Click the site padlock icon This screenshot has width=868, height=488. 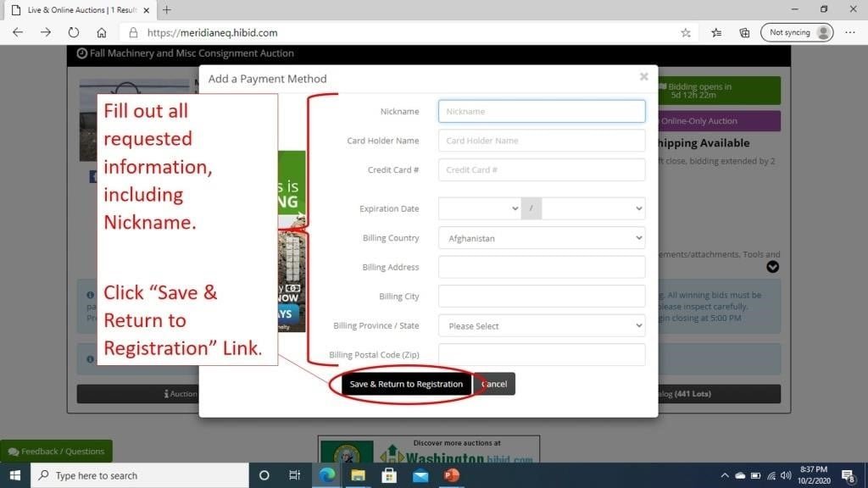point(133,33)
